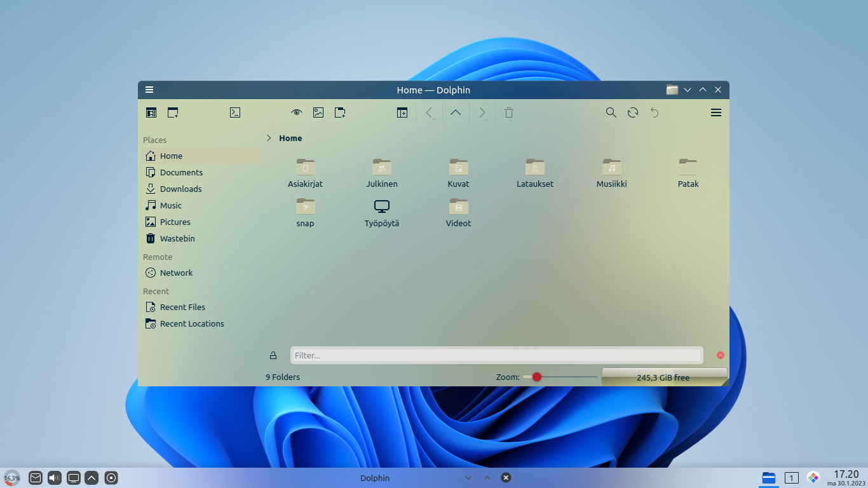This screenshot has height=488, width=868.
Task: Open Downloads in the Places panel
Action: [x=200, y=189]
